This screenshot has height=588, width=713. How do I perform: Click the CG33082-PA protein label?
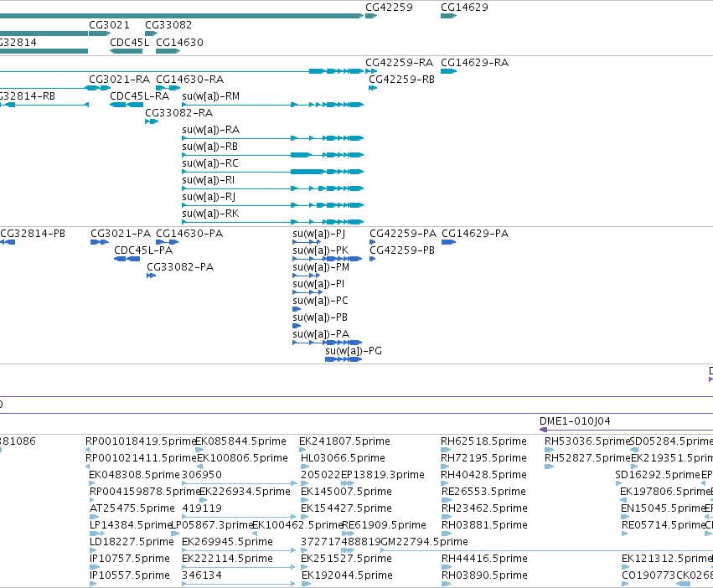click(180, 267)
